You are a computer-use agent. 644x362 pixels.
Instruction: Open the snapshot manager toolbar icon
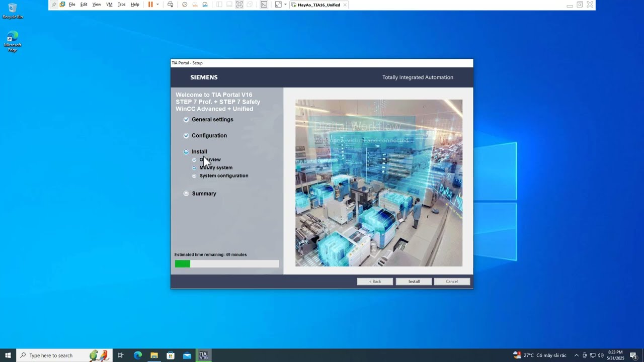pos(205,5)
